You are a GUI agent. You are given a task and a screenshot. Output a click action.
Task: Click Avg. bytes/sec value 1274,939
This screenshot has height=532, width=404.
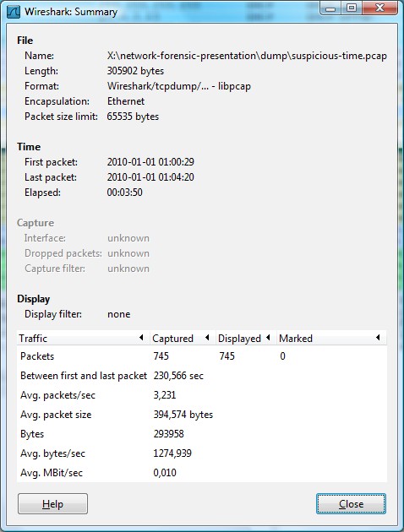[x=172, y=453]
